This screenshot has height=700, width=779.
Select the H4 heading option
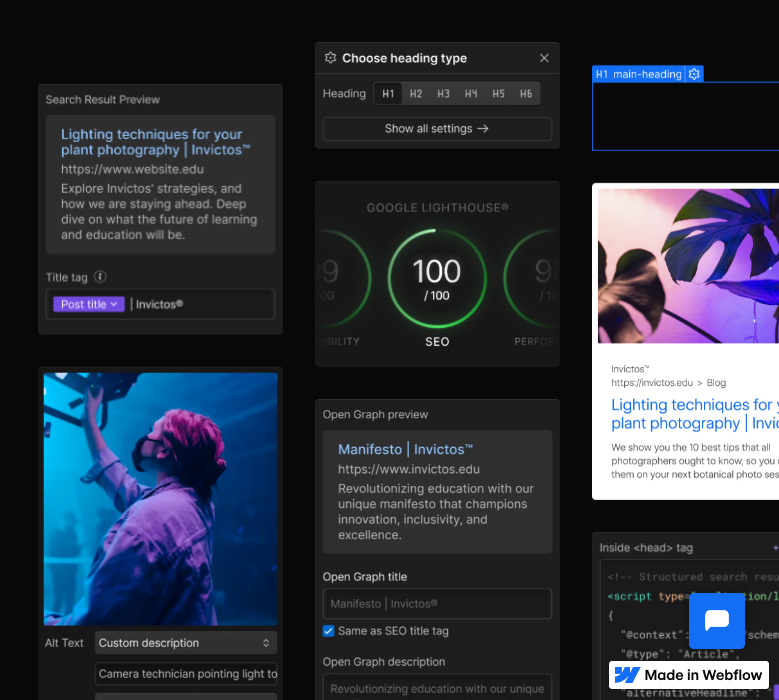[x=471, y=93]
